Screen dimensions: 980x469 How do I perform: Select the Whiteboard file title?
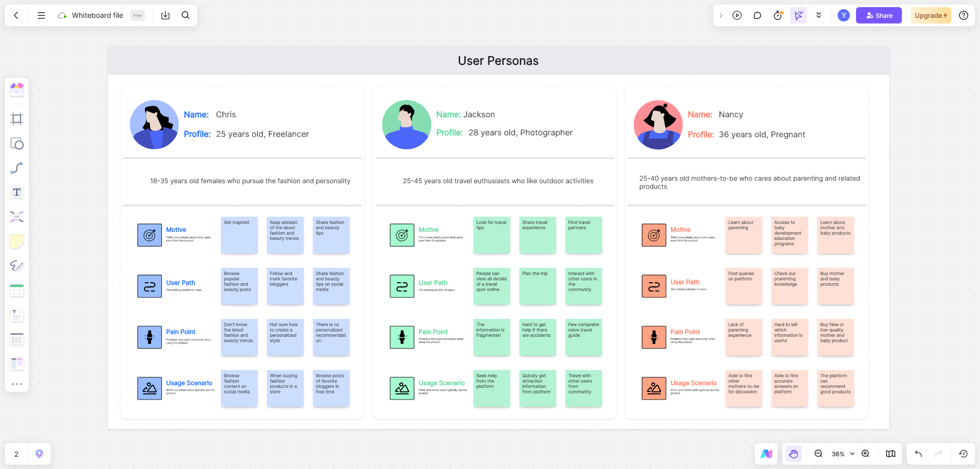pyautogui.click(x=97, y=15)
